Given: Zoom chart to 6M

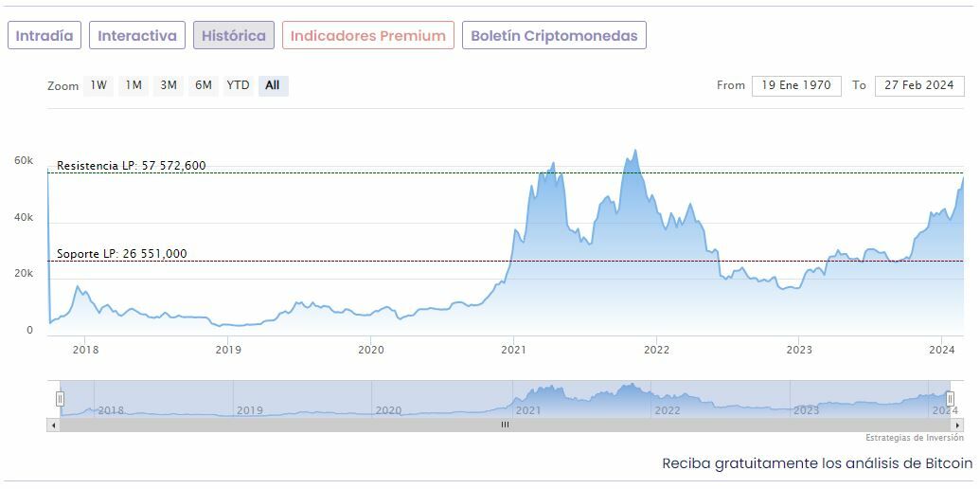Looking at the screenshot, I should pos(204,85).
